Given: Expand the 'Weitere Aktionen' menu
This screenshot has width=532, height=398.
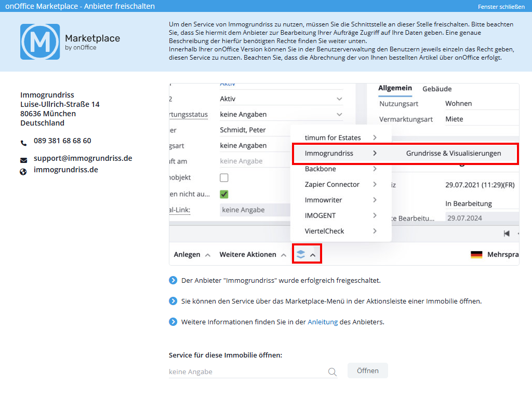Looking at the screenshot, I should point(253,255).
